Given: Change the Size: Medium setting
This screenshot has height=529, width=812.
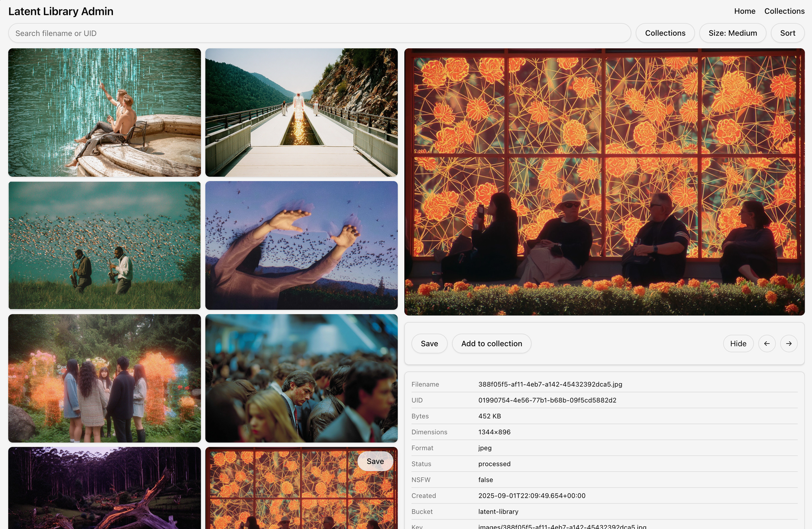Looking at the screenshot, I should pyautogui.click(x=732, y=33).
